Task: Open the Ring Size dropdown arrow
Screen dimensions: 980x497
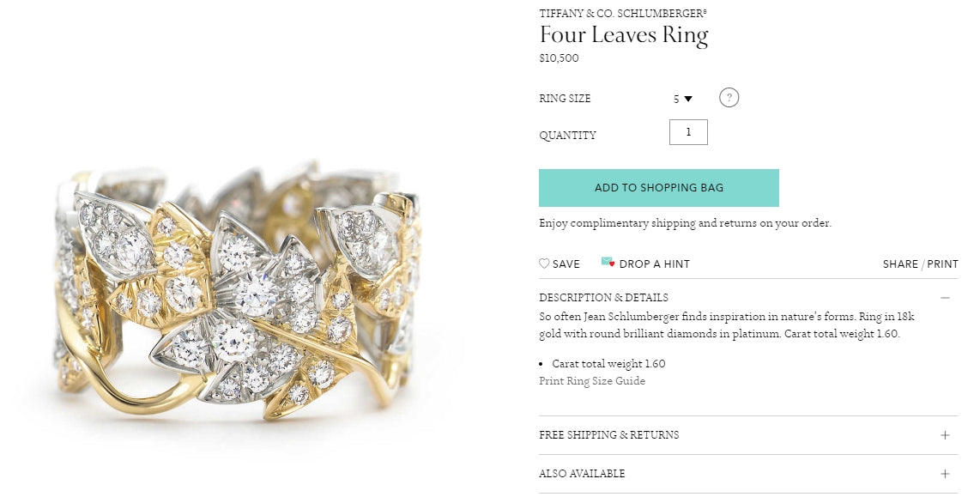Action: [x=687, y=99]
